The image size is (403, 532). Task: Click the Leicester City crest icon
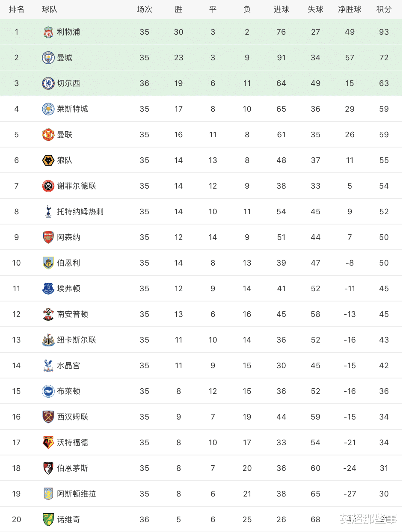tap(48, 109)
